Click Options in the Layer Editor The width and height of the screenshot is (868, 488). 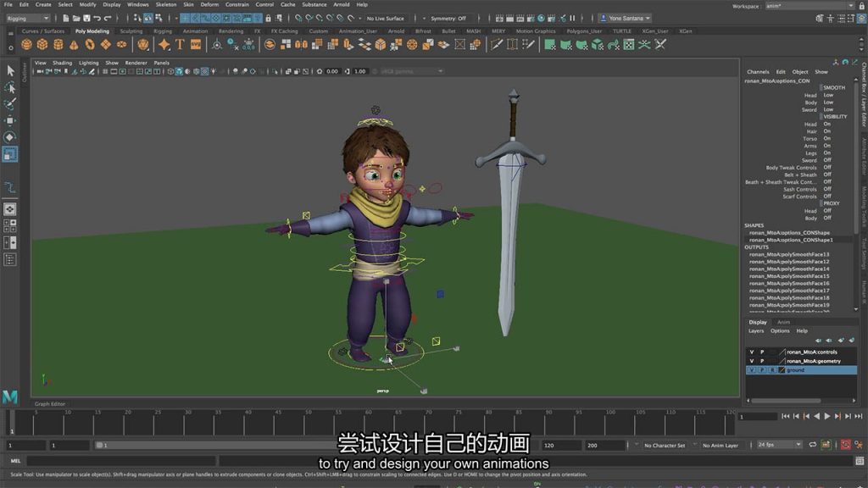tap(780, 331)
